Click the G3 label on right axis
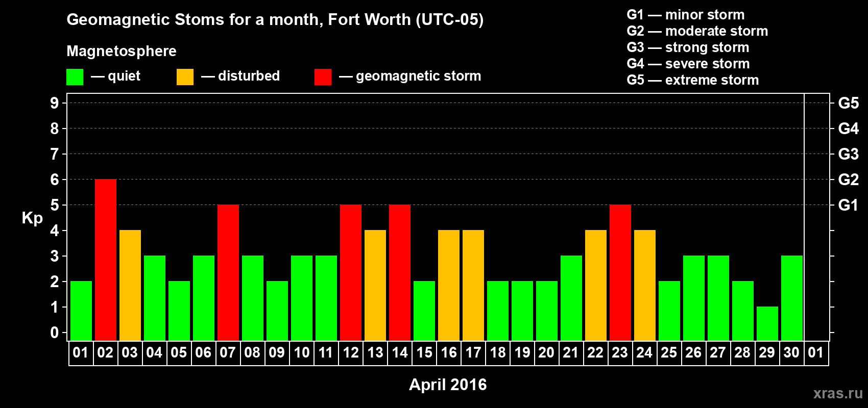 (849, 154)
